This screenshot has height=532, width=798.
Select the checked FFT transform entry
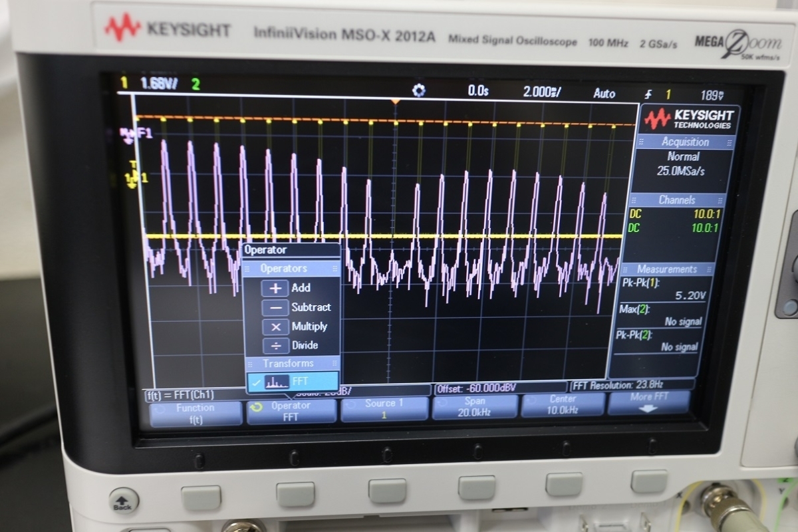292,381
